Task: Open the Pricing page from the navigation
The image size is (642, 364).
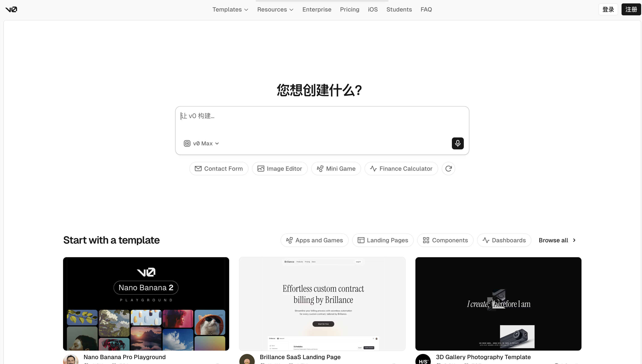Action: (x=350, y=9)
